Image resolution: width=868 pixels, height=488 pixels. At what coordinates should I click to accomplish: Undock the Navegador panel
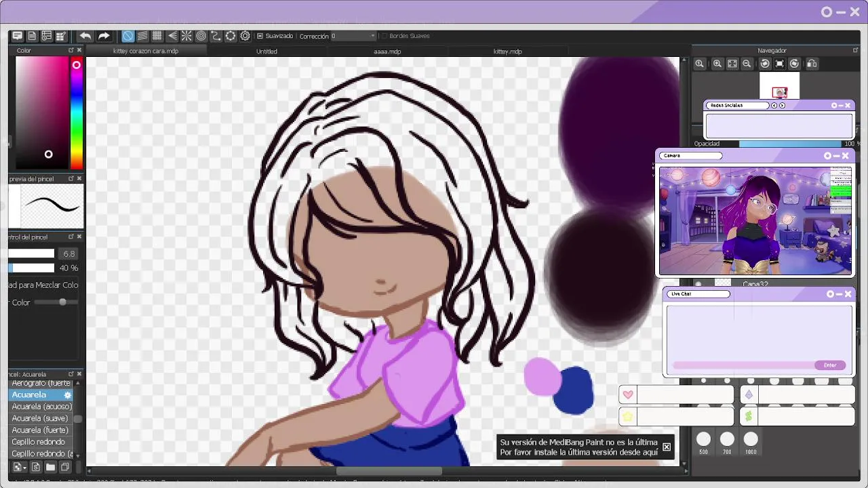[855, 50]
